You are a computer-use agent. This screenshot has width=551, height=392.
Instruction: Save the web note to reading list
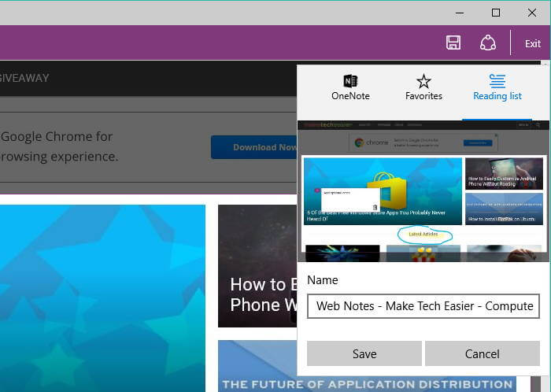click(364, 353)
